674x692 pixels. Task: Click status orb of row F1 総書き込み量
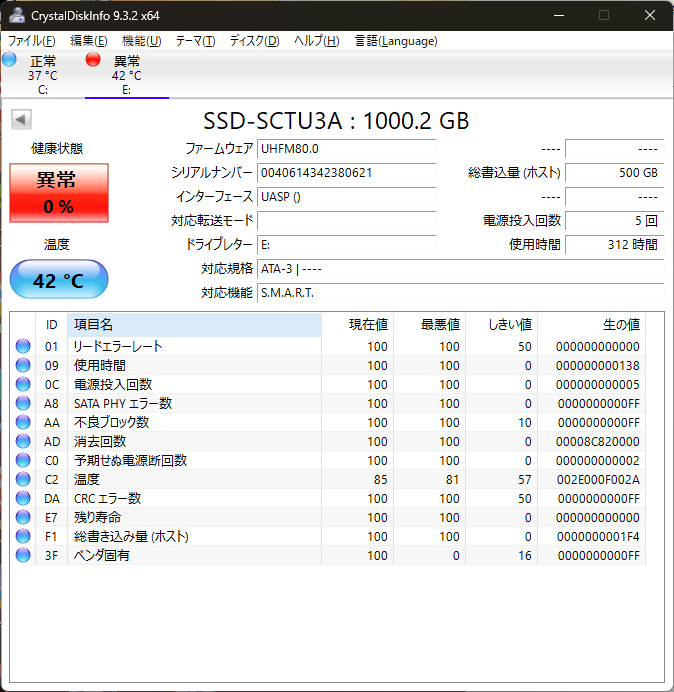coord(23,536)
